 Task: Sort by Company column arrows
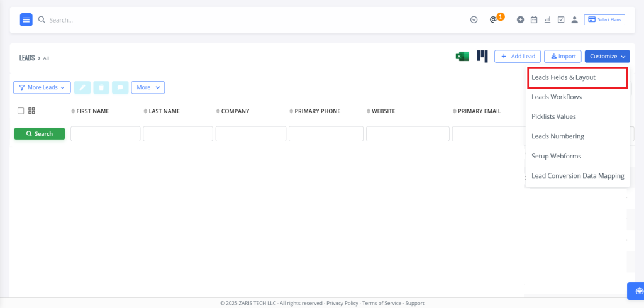(218, 111)
